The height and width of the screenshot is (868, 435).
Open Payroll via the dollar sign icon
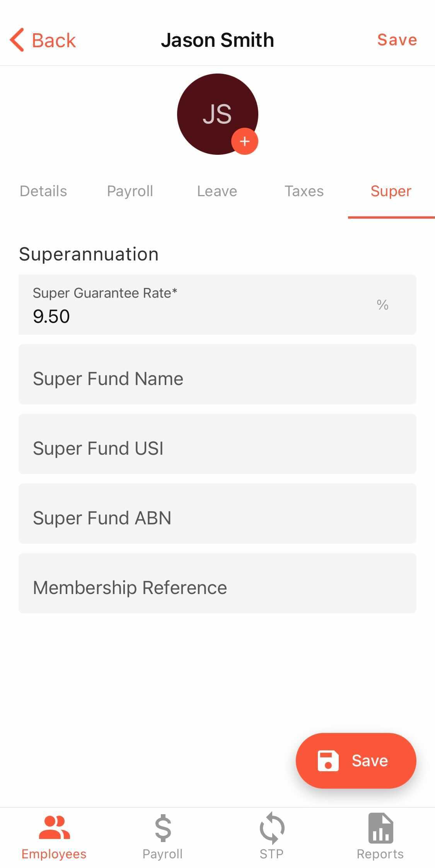coord(163,827)
